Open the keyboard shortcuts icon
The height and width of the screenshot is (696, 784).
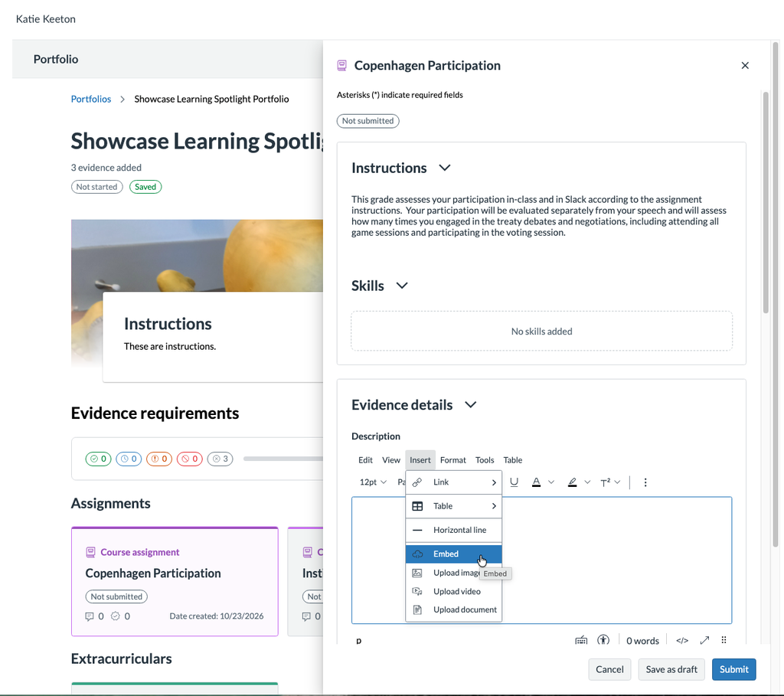click(x=581, y=640)
